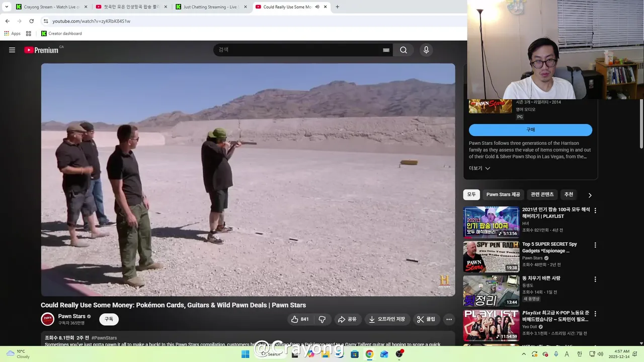The height and width of the screenshot is (362, 644).
Task: Open a new browser tab
Action: 337,7
